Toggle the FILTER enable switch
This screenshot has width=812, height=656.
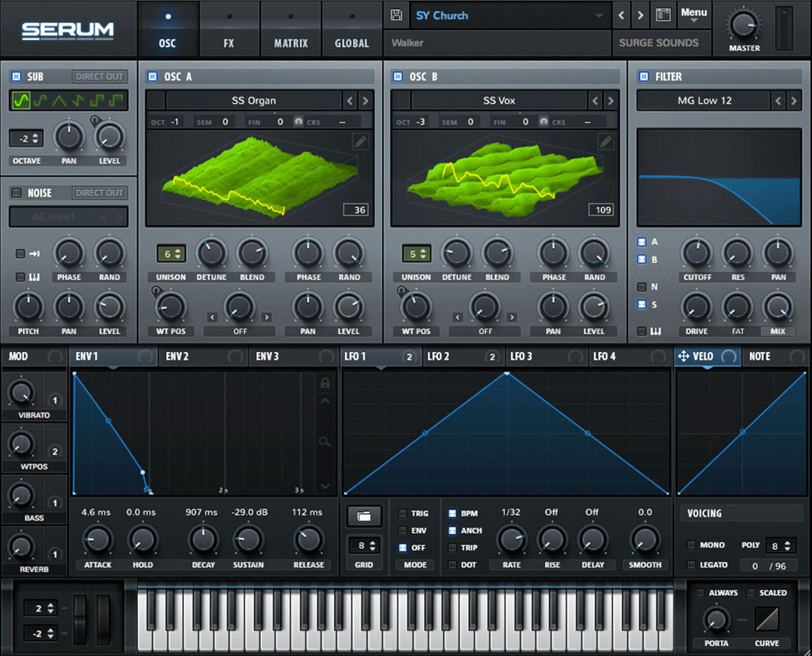pyautogui.click(x=644, y=76)
